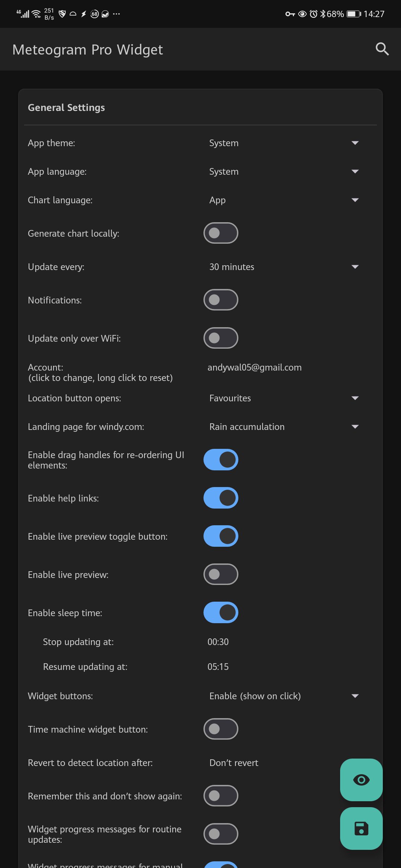Turn on Notifications switch
This screenshot has width=401, height=868.
[x=221, y=300]
